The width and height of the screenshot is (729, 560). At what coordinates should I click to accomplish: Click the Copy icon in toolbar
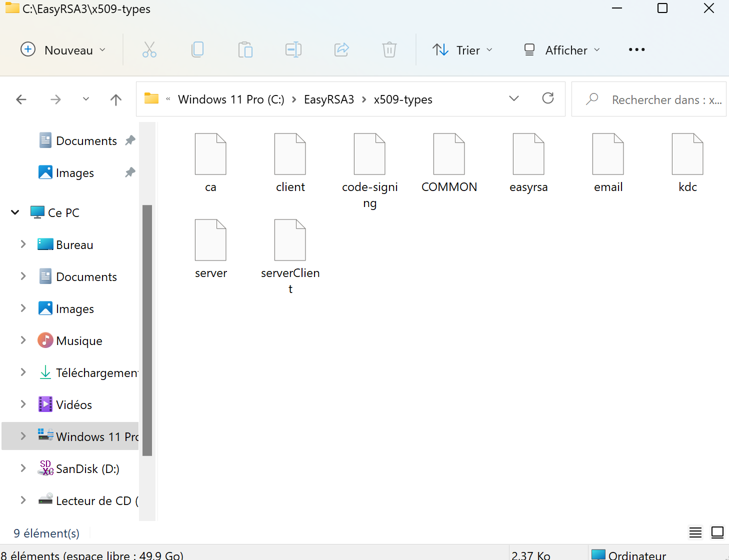[x=197, y=49]
